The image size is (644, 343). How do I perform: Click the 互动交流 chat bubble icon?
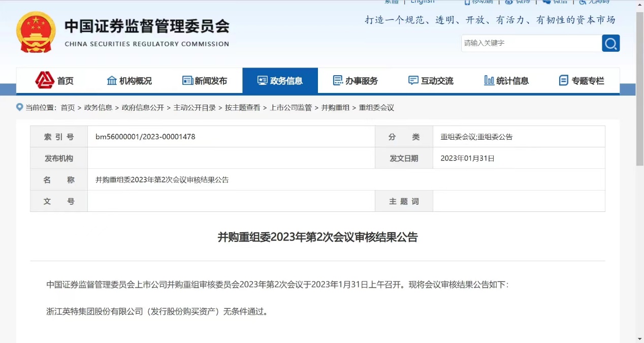[413, 80]
